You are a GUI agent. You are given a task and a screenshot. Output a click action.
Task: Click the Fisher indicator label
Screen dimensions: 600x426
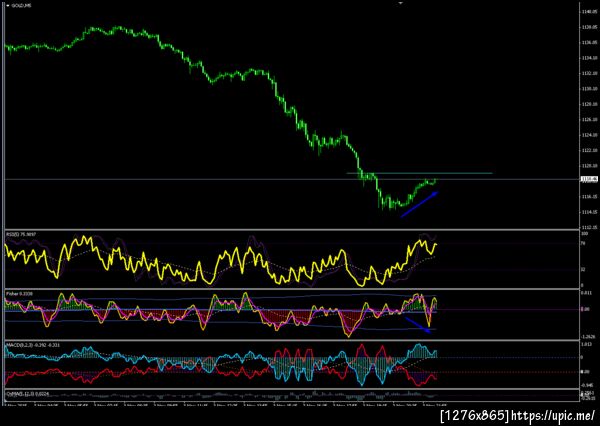pyautogui.click(x=20, y=294)
